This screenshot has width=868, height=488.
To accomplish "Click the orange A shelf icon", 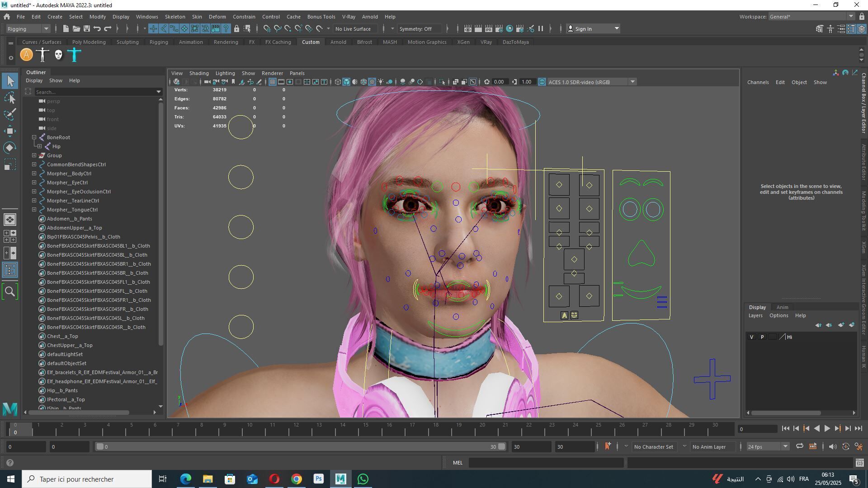I will (x=27, y=55).
